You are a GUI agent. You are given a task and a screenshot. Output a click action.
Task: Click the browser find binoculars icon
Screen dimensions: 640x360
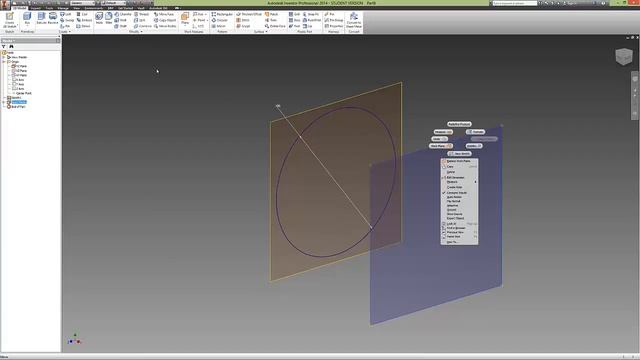(x=11, y=47)
